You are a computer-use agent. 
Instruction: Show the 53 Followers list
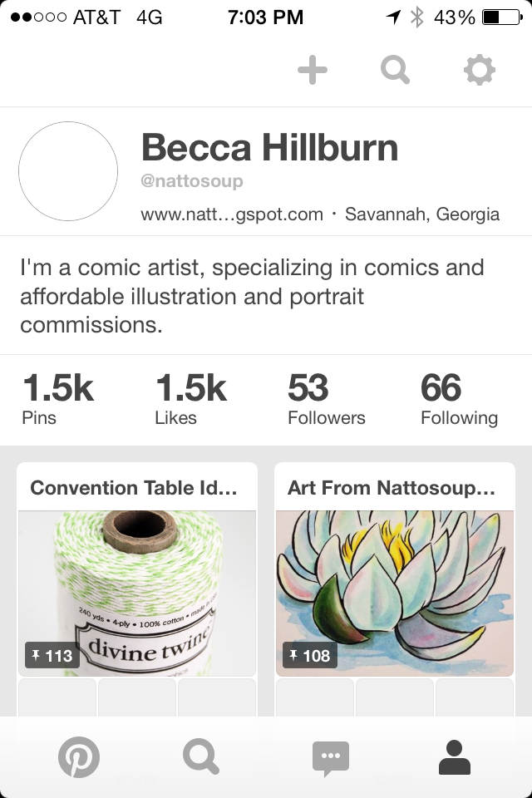[326, 399]
